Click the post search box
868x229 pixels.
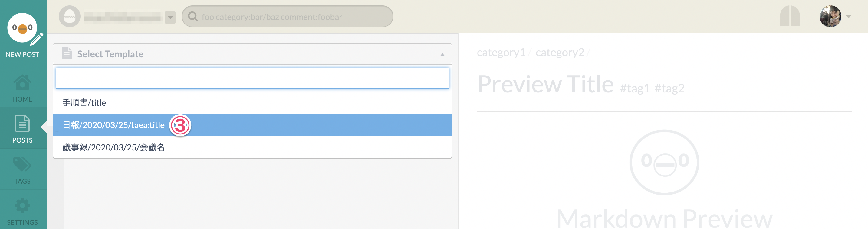pos(287,17)
